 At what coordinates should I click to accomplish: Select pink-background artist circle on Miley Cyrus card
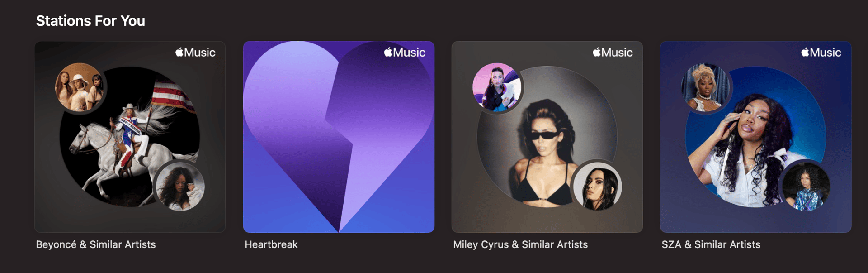(497, 87)
